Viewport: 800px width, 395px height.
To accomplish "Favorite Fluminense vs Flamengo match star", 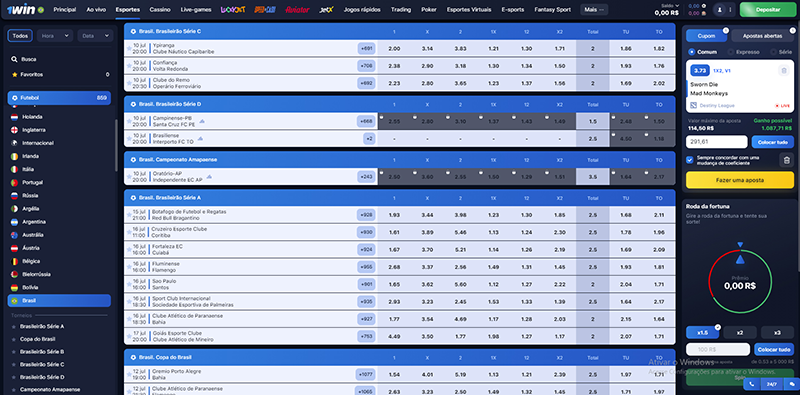I will 129,267.
